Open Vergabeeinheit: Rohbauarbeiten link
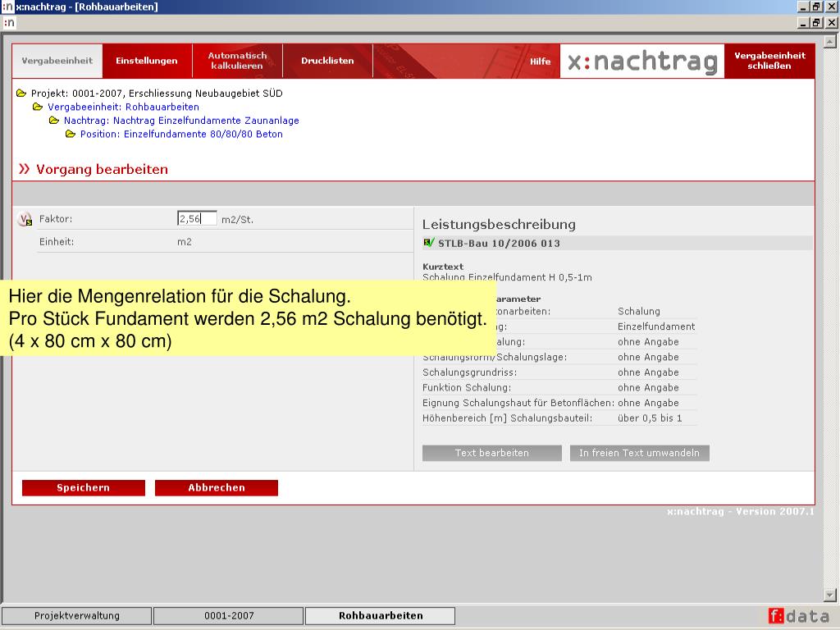The image size is (840, 630). 123,107
